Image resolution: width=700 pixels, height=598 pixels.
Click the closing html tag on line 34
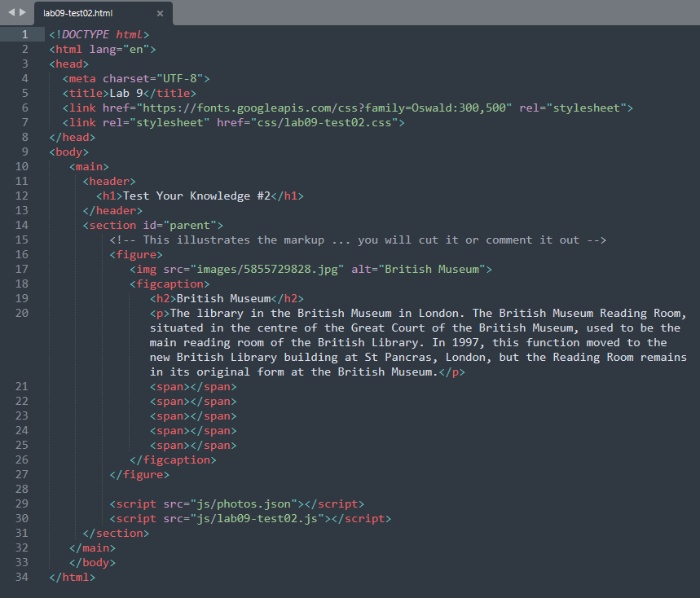pos(72,577)
